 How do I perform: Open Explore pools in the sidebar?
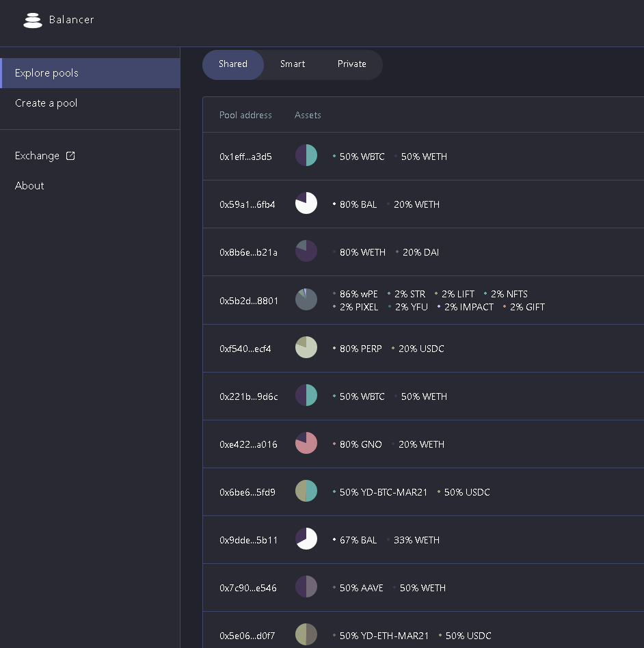(90, 73)
